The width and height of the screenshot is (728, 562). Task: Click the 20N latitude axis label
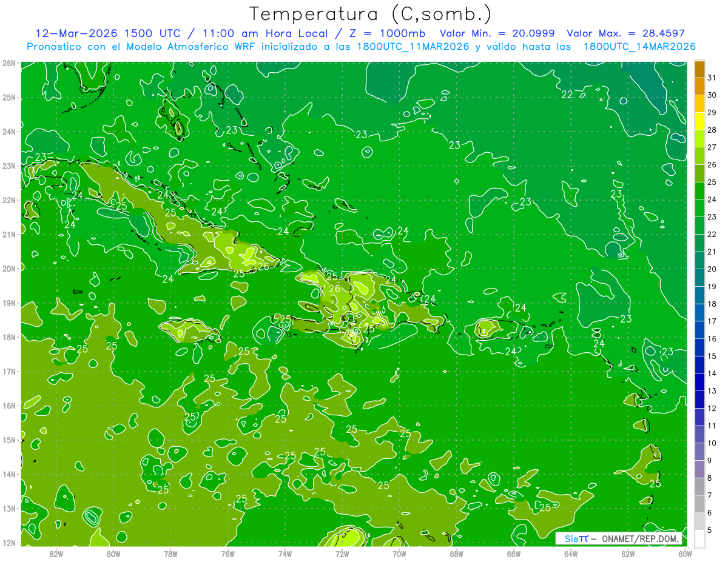pos(8,269)
